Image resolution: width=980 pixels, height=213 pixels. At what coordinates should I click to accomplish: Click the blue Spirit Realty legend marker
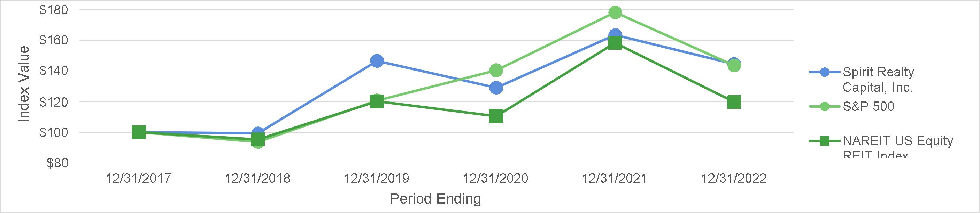click(824, 72)
